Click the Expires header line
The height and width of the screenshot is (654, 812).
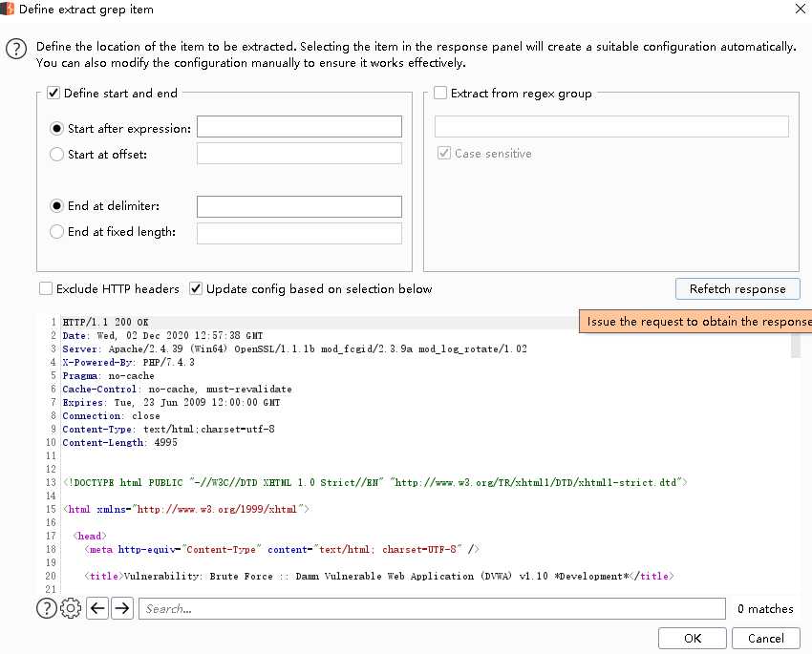[x=171, y=403]
